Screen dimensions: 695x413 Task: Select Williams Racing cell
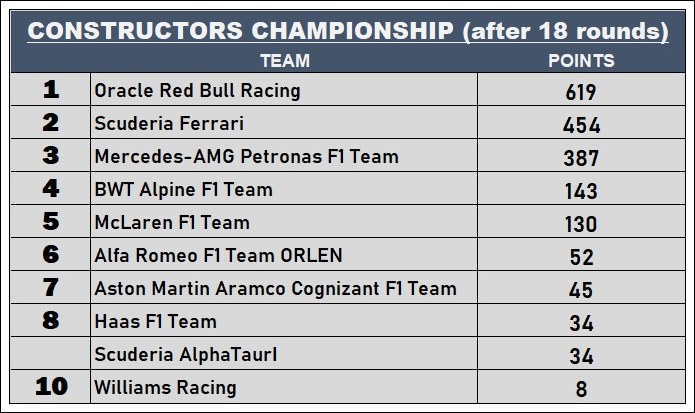click(284, 387)
